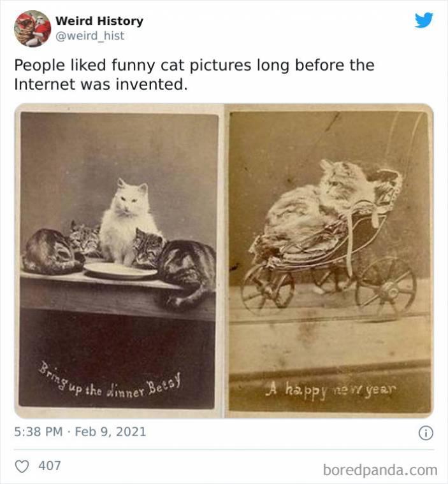Click the tweet text about funny cat pictures
The width and height of the screenshot is (448, 484).
pos(194,75)
